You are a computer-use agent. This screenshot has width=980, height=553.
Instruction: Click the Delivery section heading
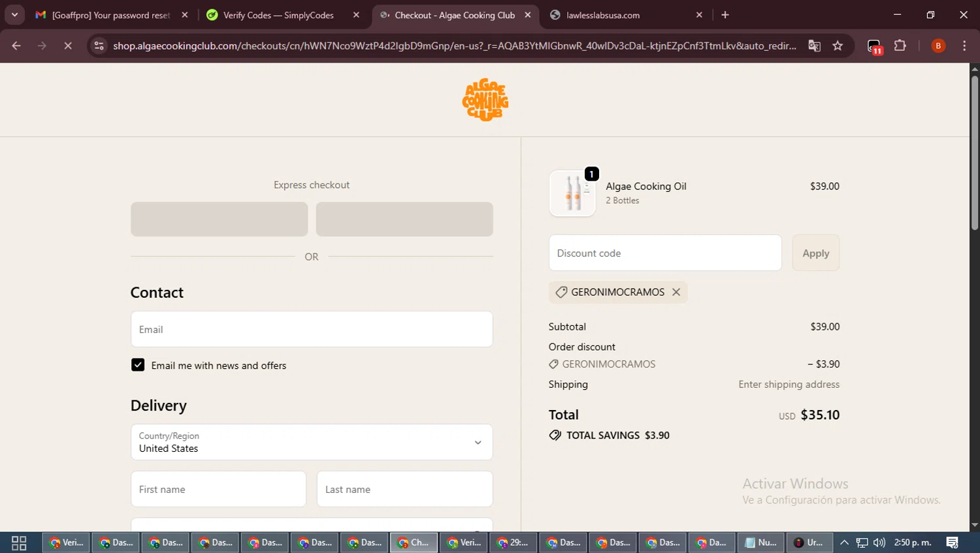(159, 405)
